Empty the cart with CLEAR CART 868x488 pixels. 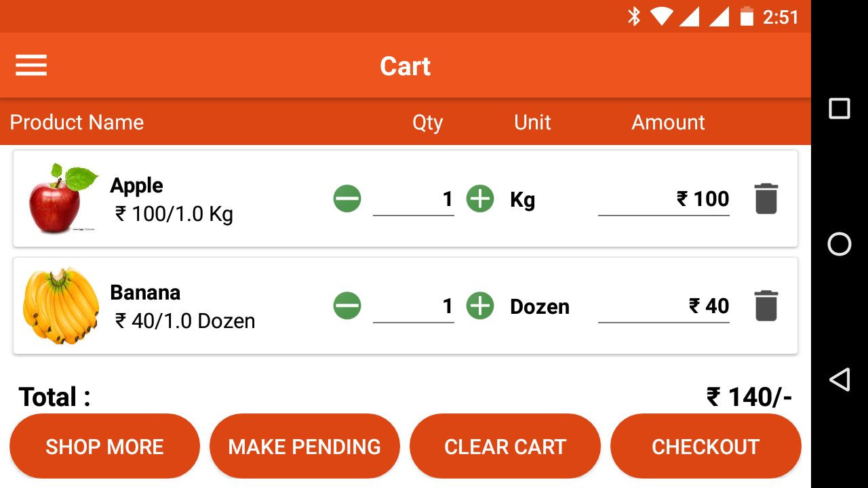tap(505, 447)
